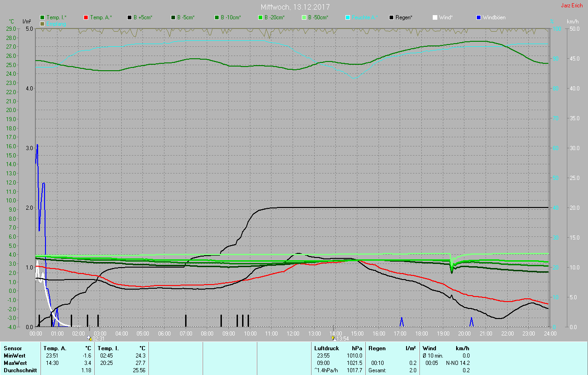This screenshot has height=375, width=588.
Task: Click the 'Durchschnitt' row label
Action: 20,370
